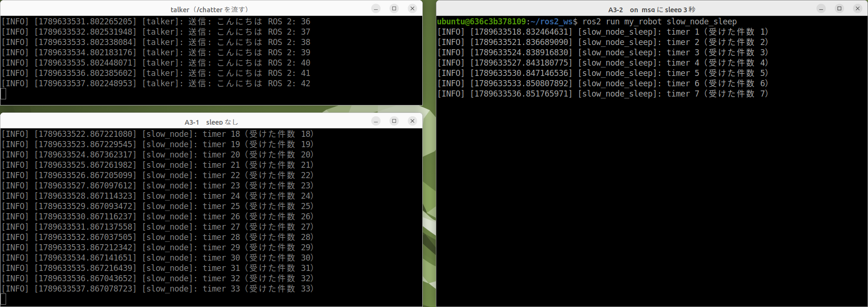The height and width of the screenshot is (307, 868).
Task: Click the talker line ending 'ROS 2: 39'
Action: click(156, 52)
